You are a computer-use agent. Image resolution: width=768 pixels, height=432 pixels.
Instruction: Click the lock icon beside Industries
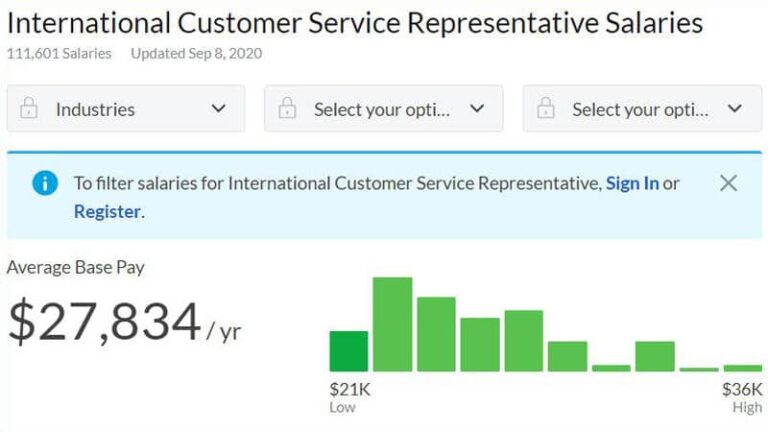(28, 108)
